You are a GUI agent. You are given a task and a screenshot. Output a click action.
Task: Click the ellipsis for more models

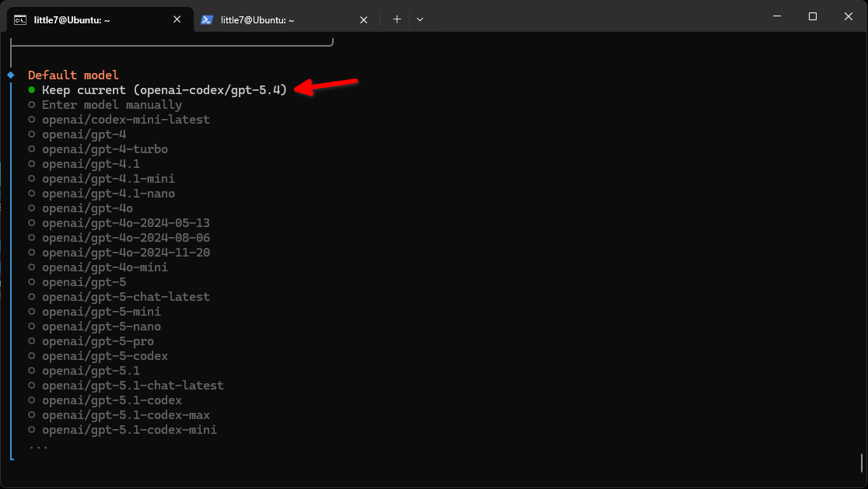[x=38, y=445]
